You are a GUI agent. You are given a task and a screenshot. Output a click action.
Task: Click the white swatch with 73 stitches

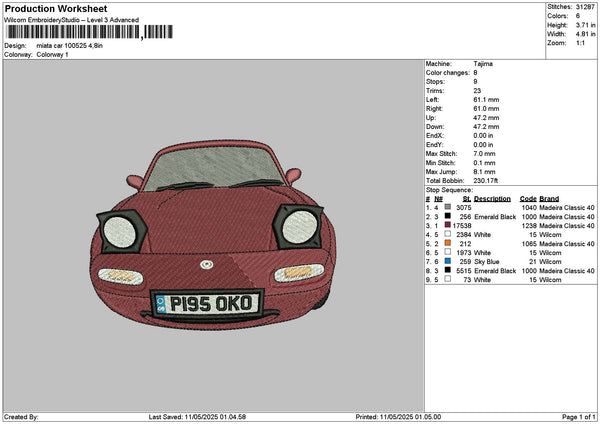tap(448, 279)
